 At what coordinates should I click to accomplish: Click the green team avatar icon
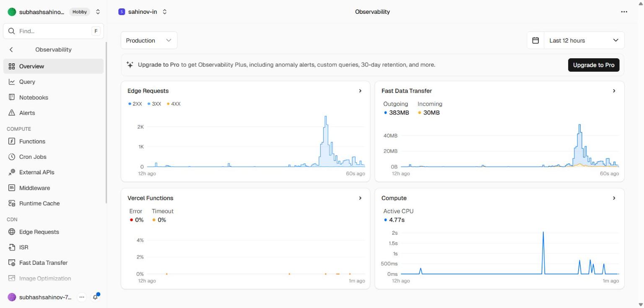click(12, 12)
